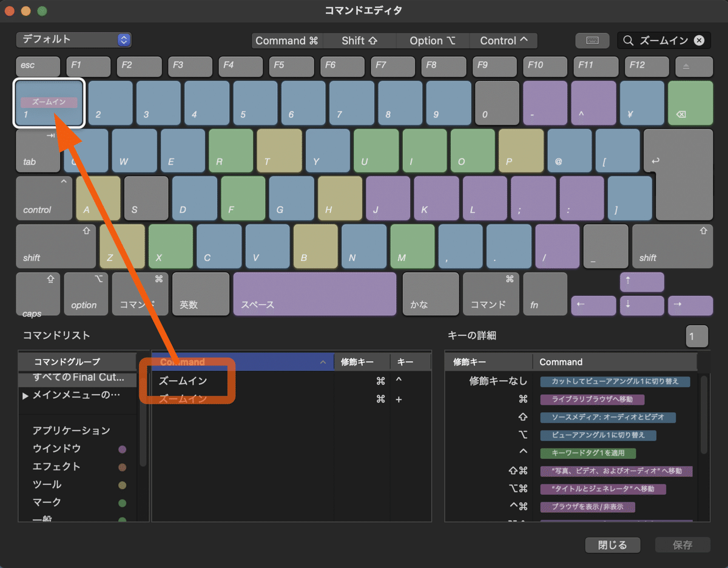Select the 英数 key
728x568 pixels.
[x=201, y=294]
